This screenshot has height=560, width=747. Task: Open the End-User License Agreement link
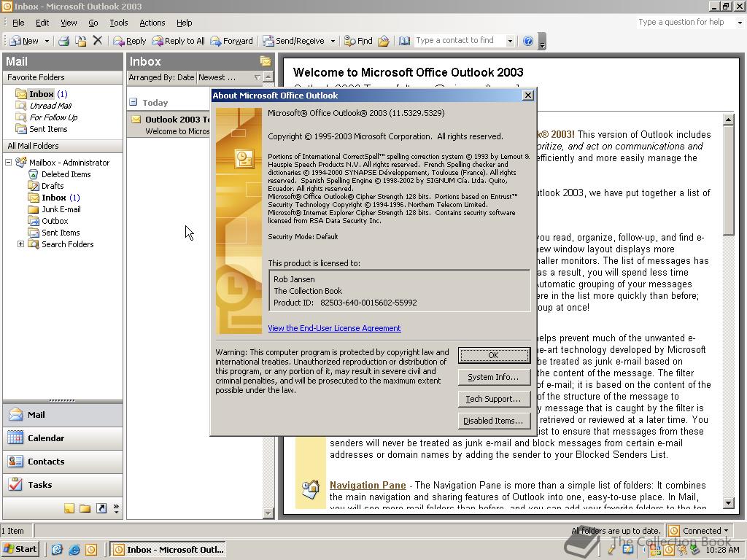(334, 328)
